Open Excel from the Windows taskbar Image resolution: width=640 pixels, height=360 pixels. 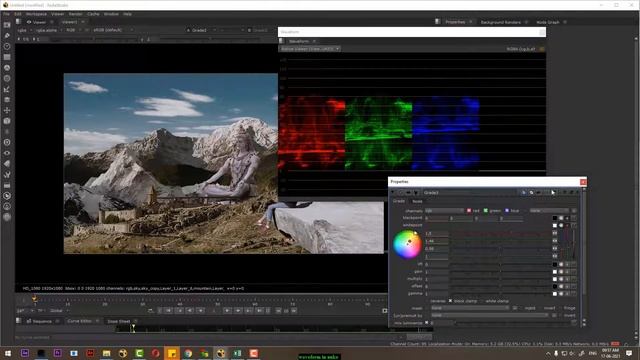click(237, 353)
